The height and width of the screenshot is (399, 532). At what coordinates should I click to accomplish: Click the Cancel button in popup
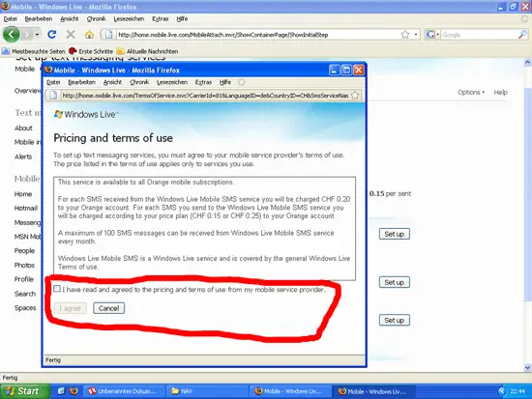[x=109, y=308]
